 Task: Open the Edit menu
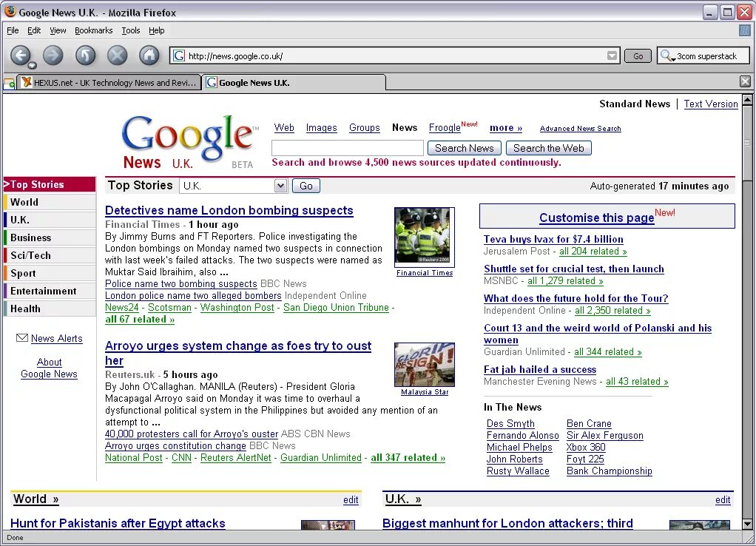coord(34,30)
